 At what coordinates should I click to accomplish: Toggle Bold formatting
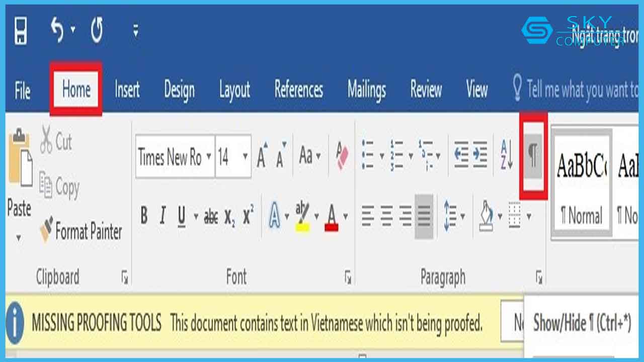pos(144,217)
